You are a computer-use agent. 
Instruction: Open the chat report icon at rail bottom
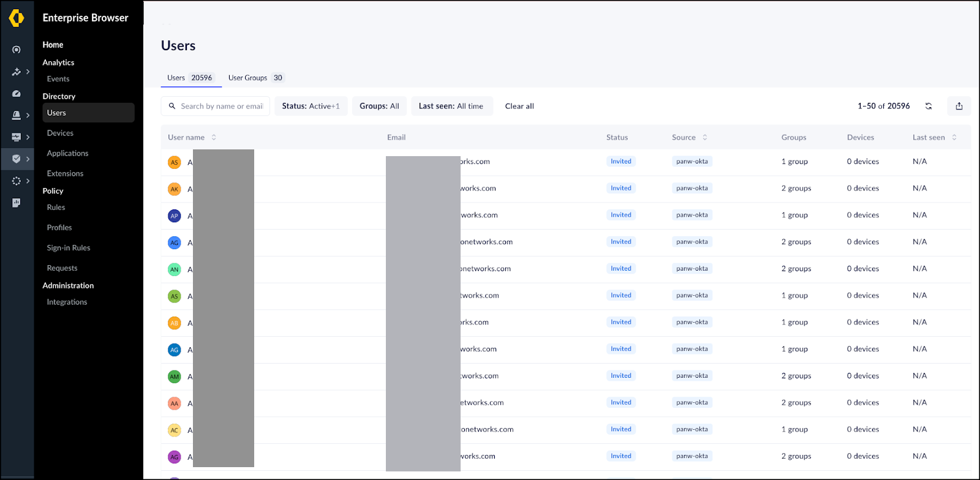click(x=17, y=203)
